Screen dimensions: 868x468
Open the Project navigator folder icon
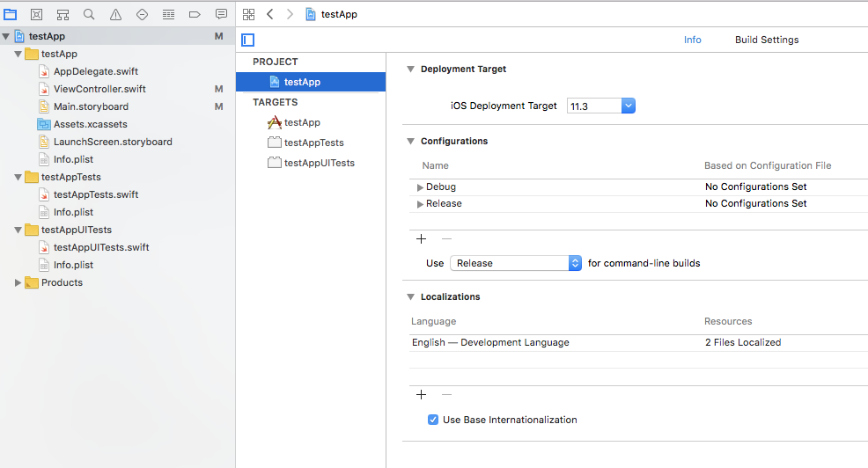pyautogui.click(x=10, y=14)
